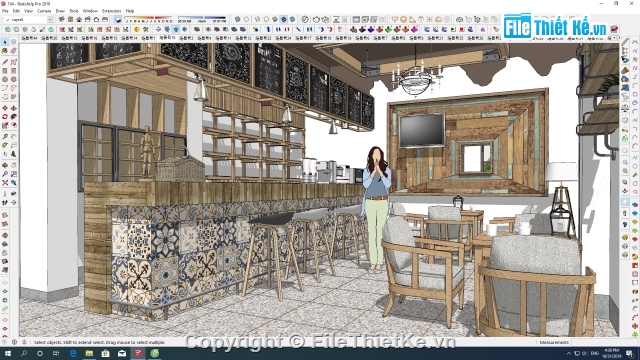Switch to Iso view icon
This screenshot has width=640, height=360.
click(x=61, y=19)
